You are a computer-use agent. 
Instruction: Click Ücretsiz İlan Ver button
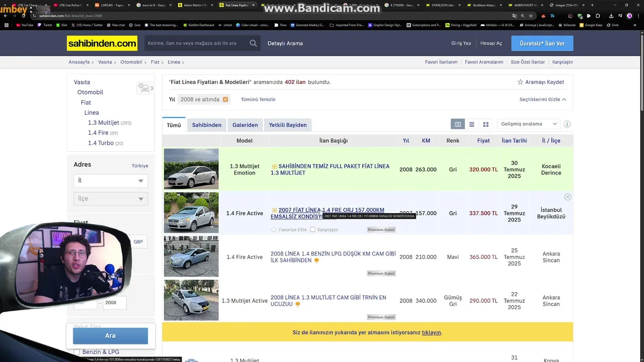(x=542, y=44)
